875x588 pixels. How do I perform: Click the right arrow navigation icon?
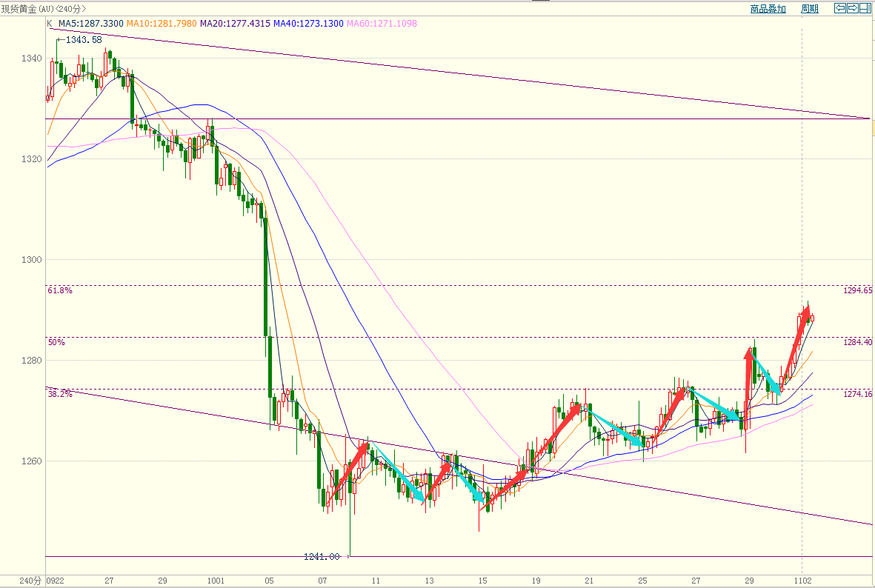click(853, 8)
